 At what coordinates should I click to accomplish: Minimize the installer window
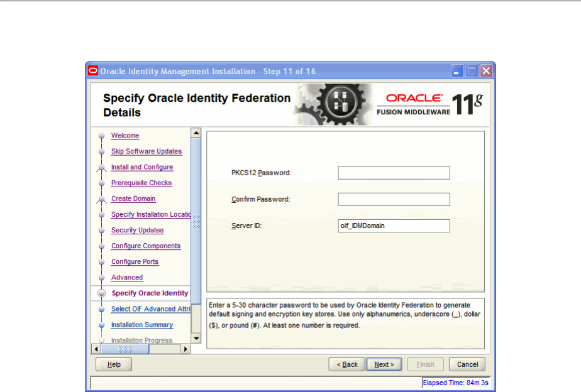tap(457, 71)
